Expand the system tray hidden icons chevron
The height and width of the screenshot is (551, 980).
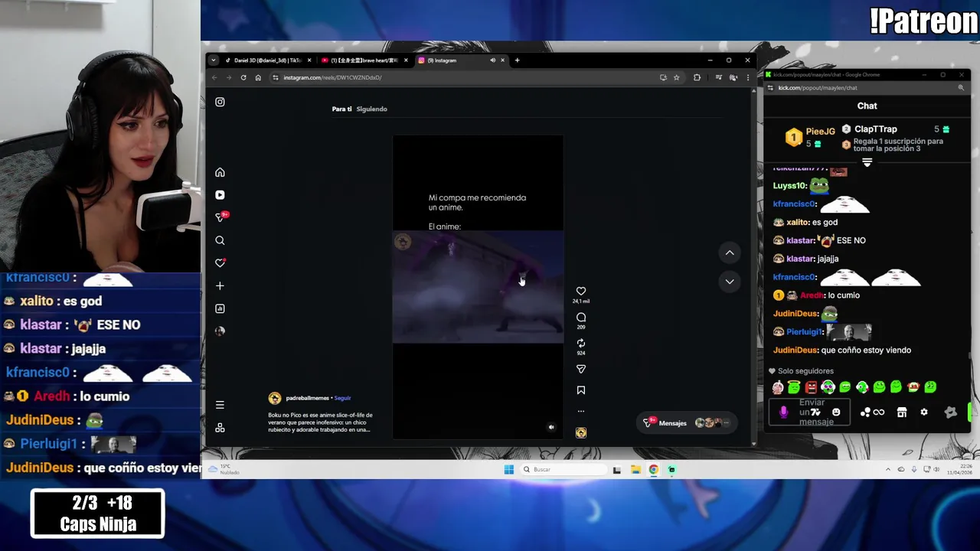(x=888, y=470)
